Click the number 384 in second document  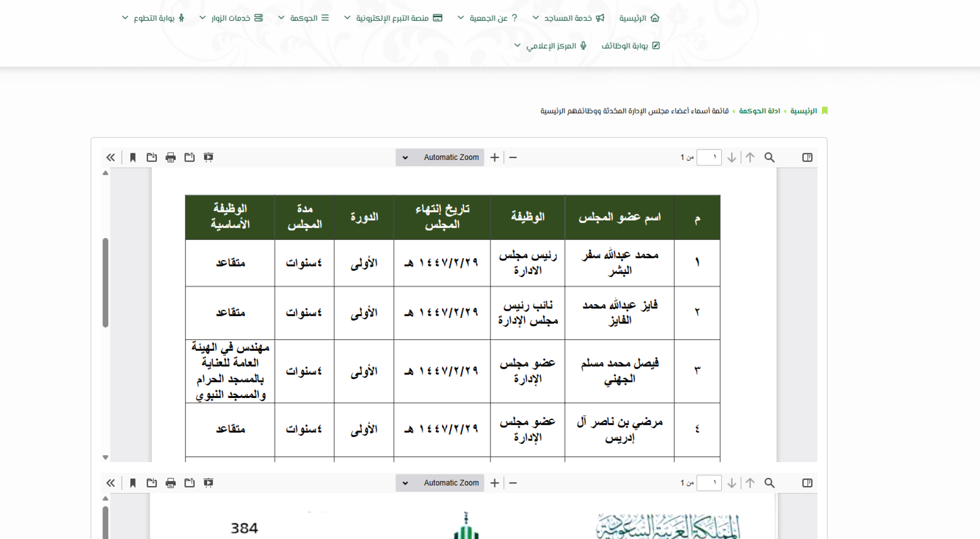point(244,528)
